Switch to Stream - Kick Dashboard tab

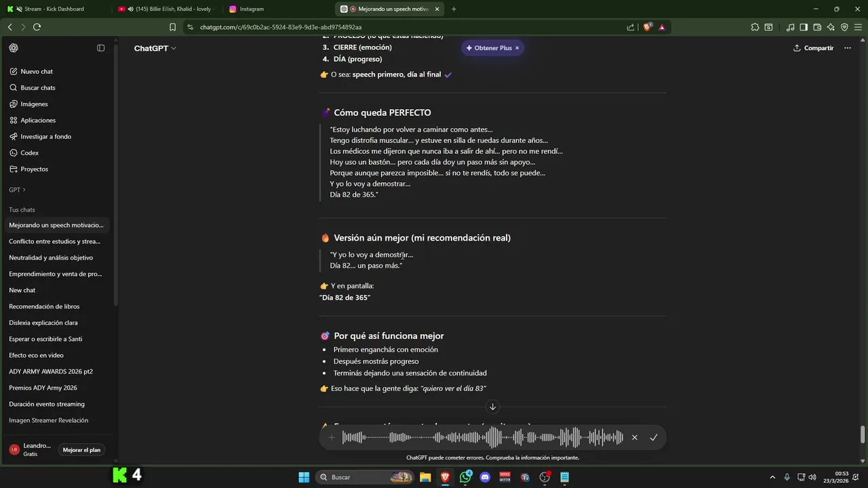click(x=56, y=9)
